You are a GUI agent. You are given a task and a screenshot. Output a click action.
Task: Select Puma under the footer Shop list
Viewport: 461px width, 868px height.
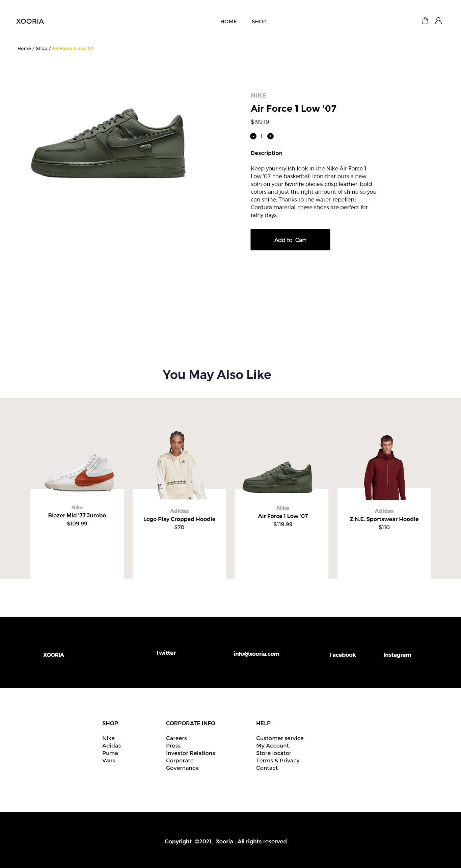point(110,753)
